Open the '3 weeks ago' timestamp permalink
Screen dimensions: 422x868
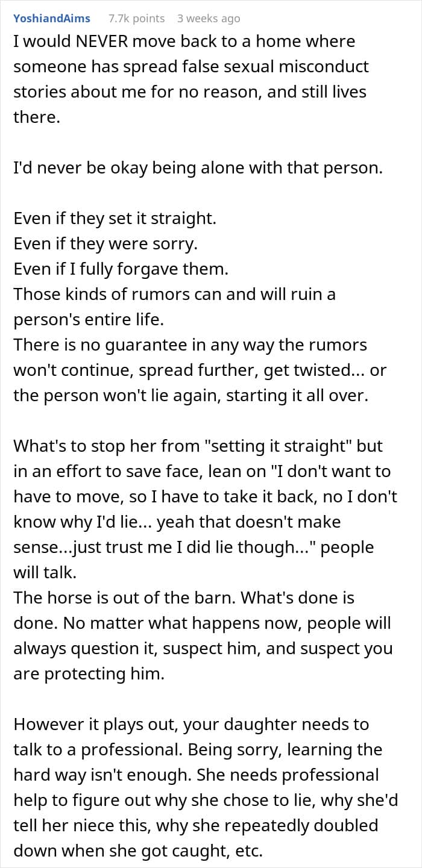[209, 19]
